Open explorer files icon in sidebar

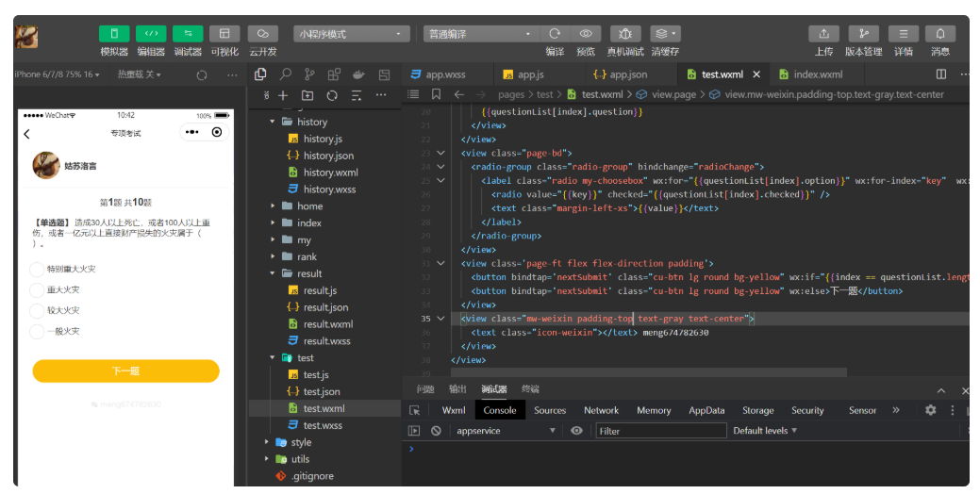(x=260, y=74)
